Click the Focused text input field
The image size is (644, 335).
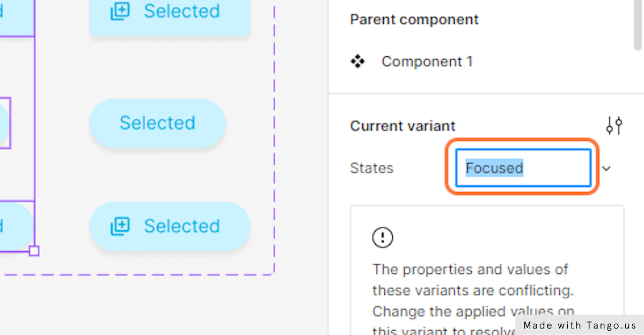pos(523,168)
